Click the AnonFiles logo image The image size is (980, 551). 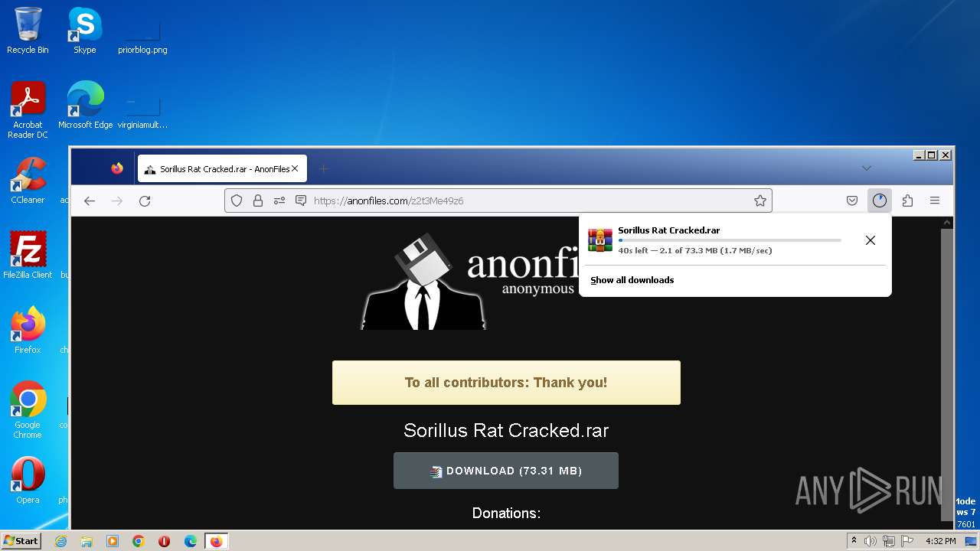[x=470, y=282]
